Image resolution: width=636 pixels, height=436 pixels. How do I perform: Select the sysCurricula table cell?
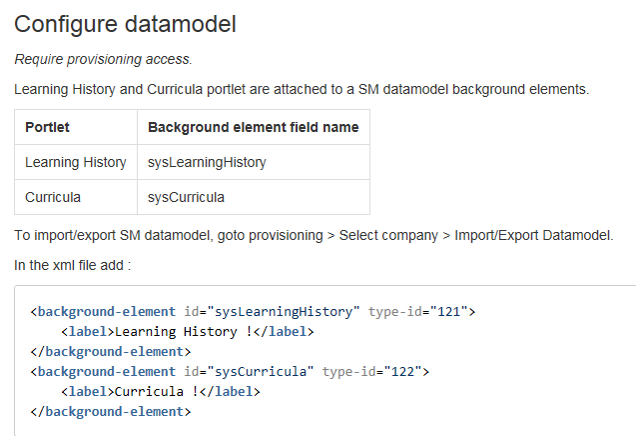254,197
